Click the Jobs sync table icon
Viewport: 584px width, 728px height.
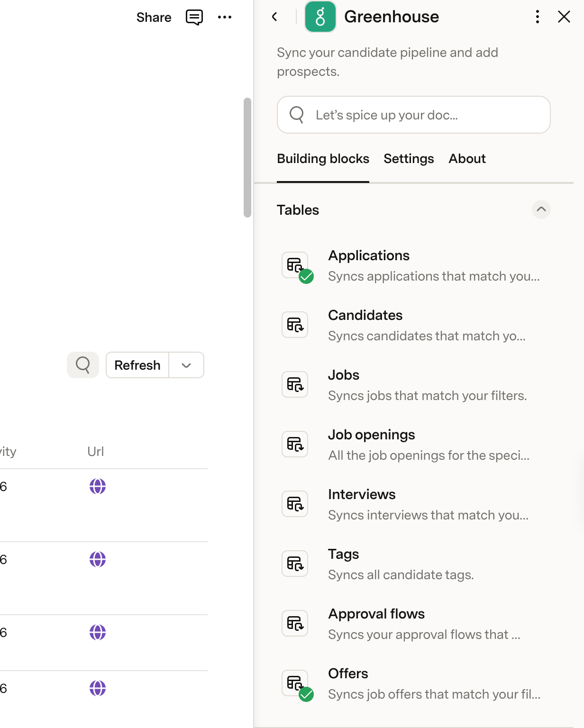[295, 384]
